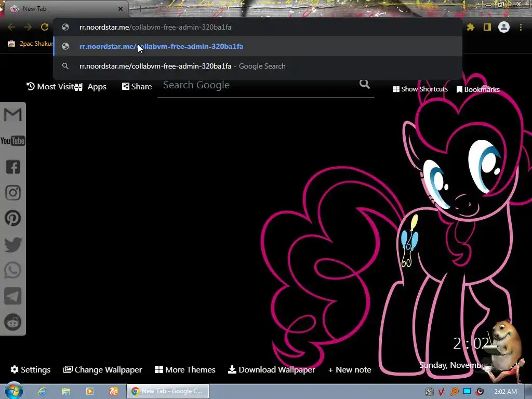Click the gray leftmost tray icon
The image size is (532, 399).
tap(429, 392)
